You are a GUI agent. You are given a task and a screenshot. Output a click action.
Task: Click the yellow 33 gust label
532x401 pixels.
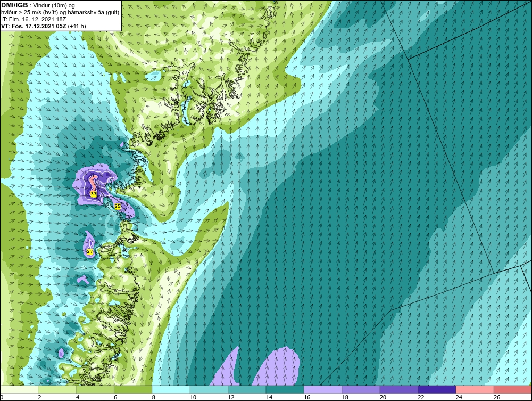pos(94,194)
